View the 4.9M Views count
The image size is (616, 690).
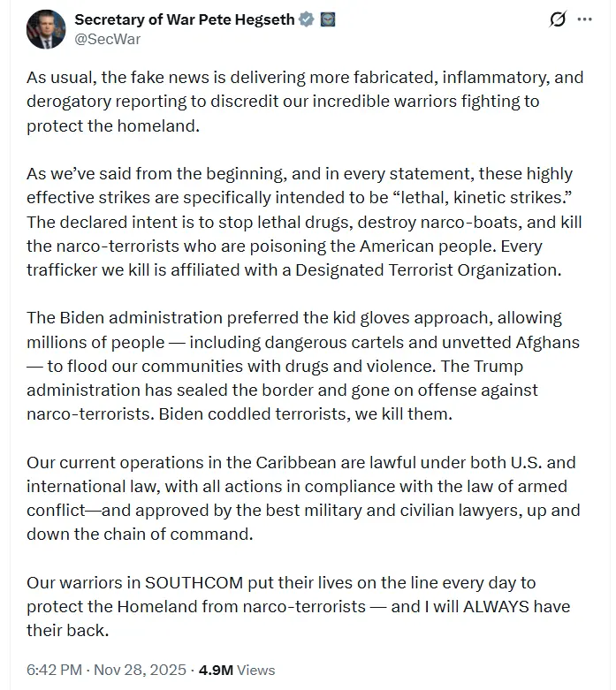click(x=235, y=670)
